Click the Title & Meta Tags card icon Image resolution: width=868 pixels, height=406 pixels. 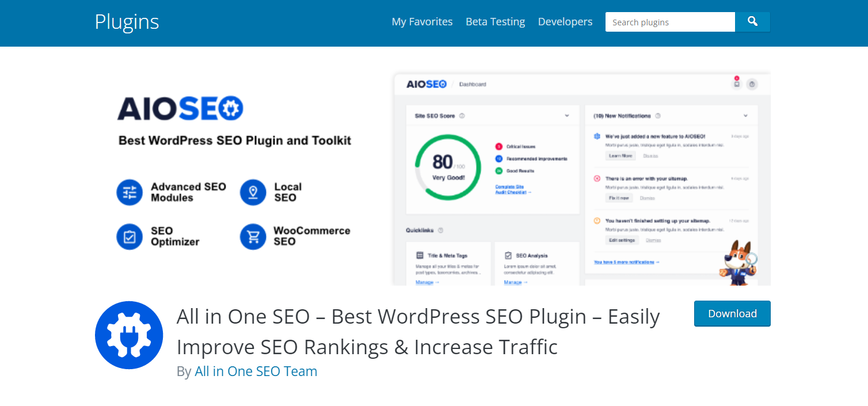(420, 255)
